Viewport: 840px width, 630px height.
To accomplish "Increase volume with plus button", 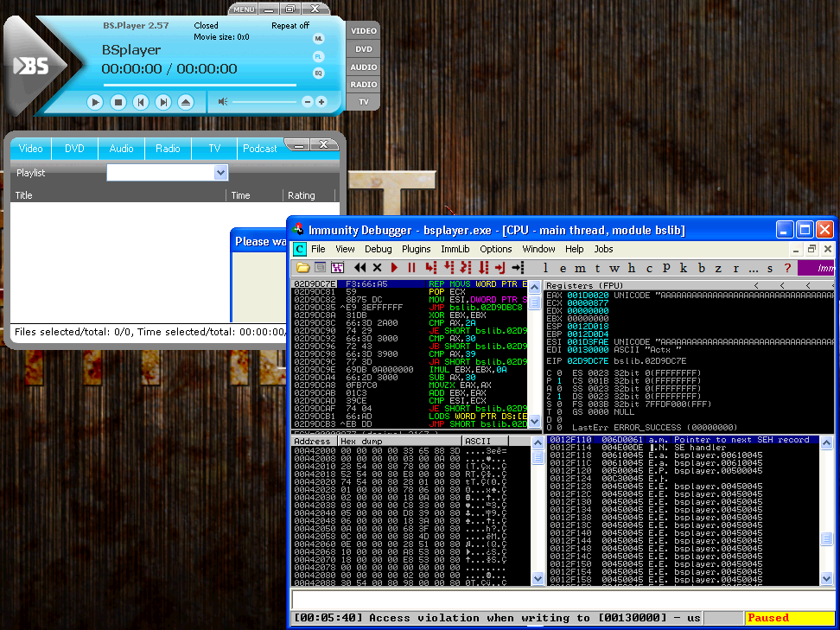I will point(321,102).
